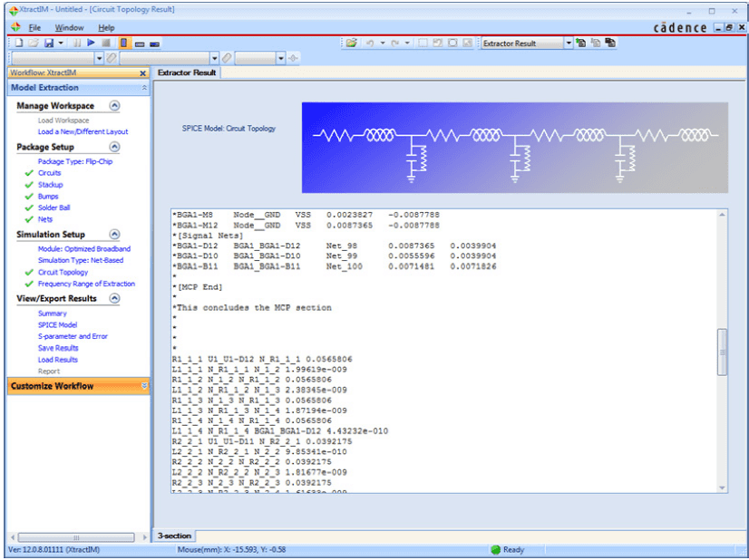
Task: Click the green checkmark beside Bumps
Action: [29, 197]
